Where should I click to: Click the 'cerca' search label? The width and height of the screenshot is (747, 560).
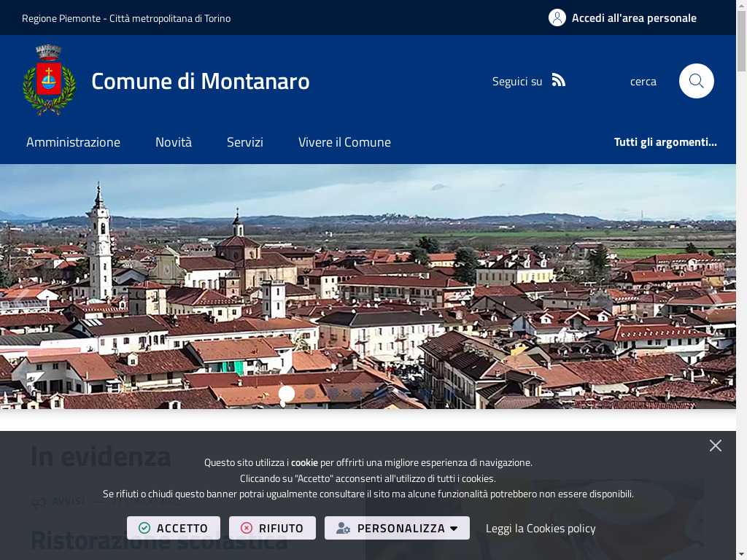click(643, 82)
